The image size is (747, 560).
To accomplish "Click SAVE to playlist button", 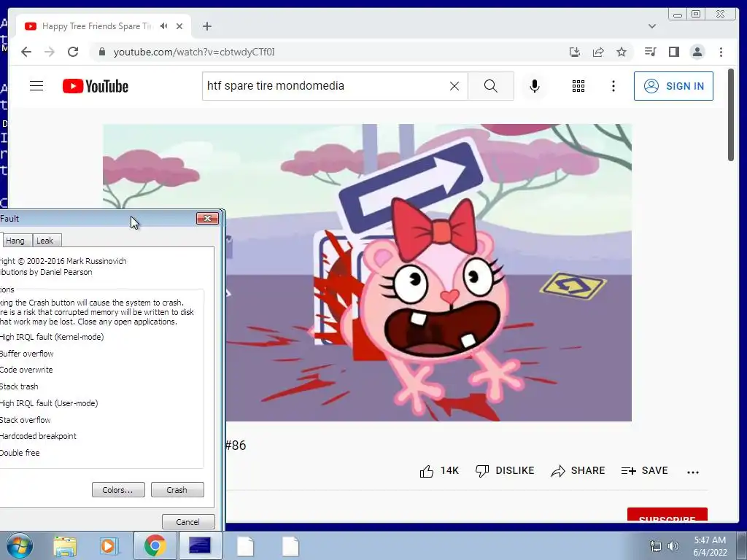I will [645, 471].
